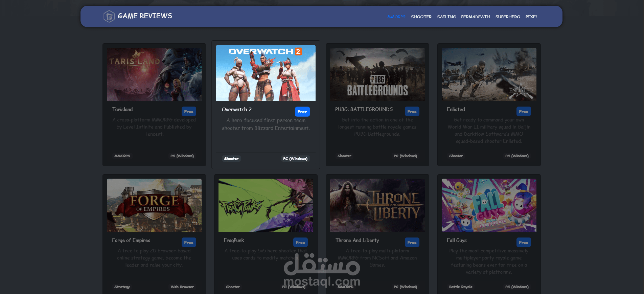Viewport: 644px width, 294px height.
Task: Select the Throne And Liberty card title
Action: (x=357, y=240)
